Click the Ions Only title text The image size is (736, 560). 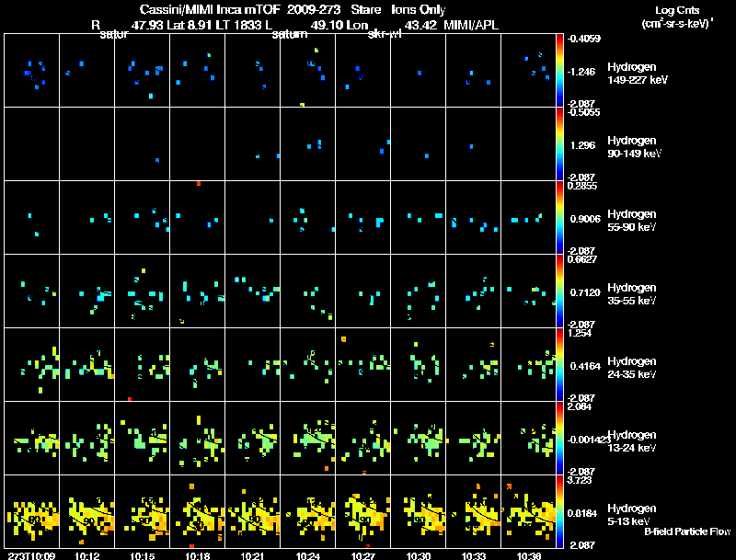[x=418, y=9]
